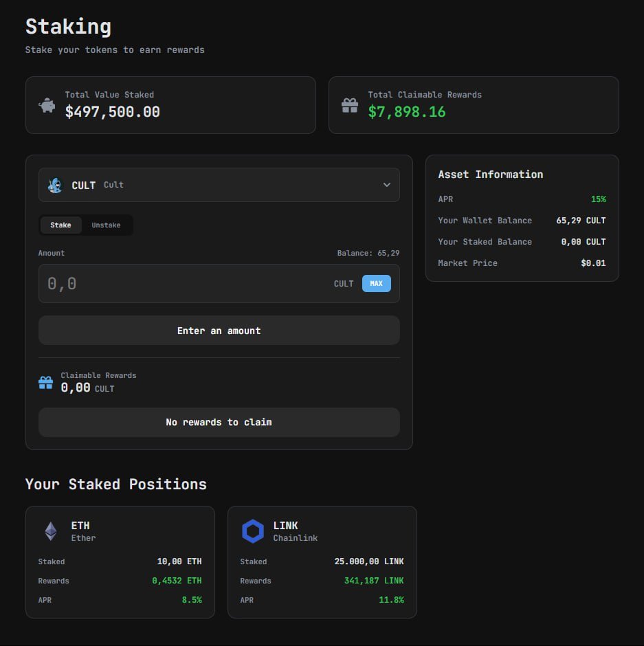Click the Staking page heading
This screenshot has height=646, width=644.
pos(69,27)
